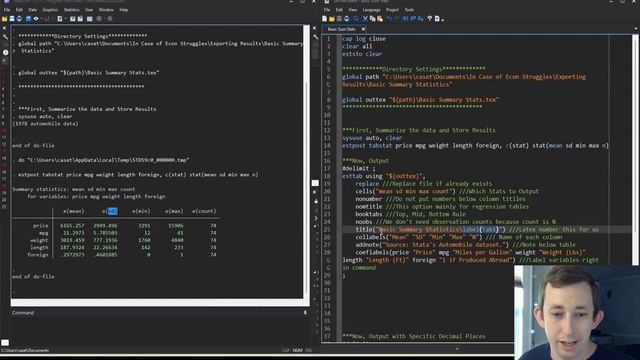Open the View menu in Do-file Editor
Image resolution: width=640 pixels, height=360 pixels.
point(353,10)
